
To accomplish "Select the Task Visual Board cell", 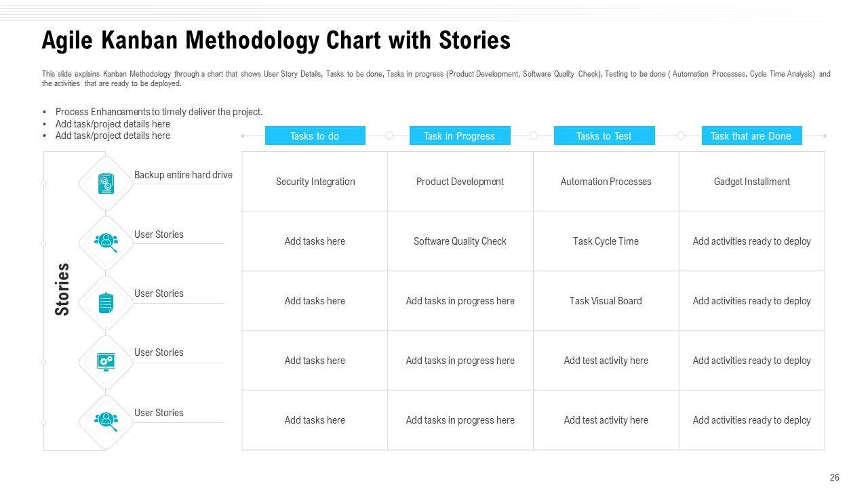I will pos(606,301).
